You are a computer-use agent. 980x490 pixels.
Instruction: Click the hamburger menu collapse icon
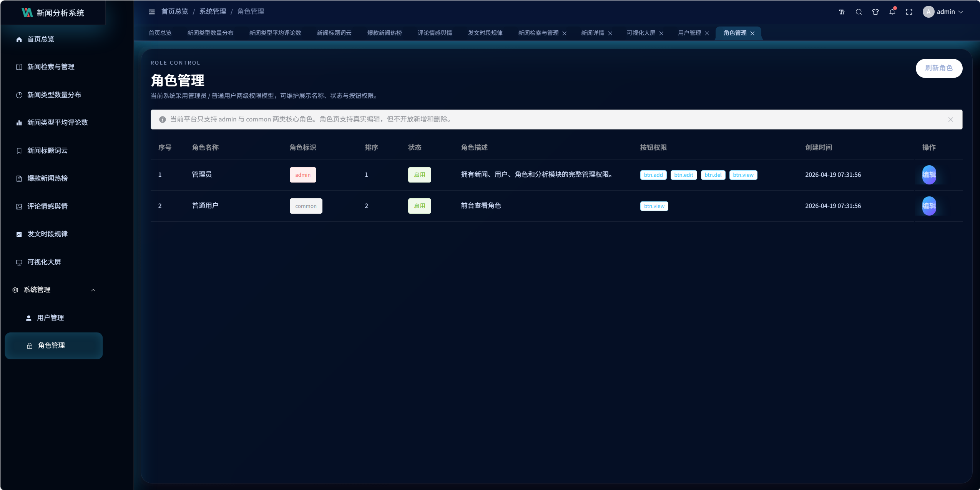point(152,12)
